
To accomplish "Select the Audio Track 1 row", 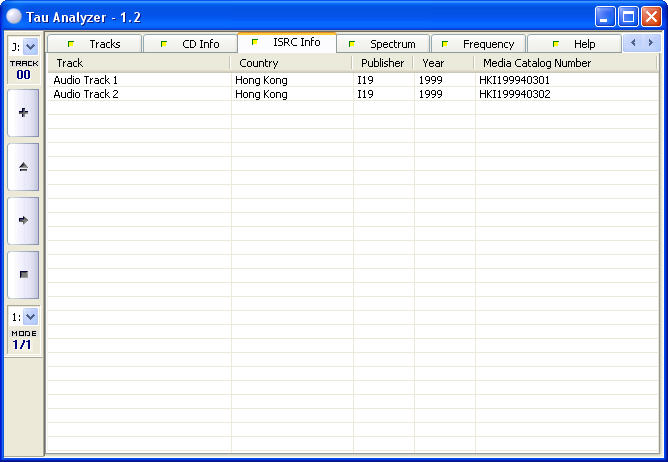I will (x=353, y=80).
